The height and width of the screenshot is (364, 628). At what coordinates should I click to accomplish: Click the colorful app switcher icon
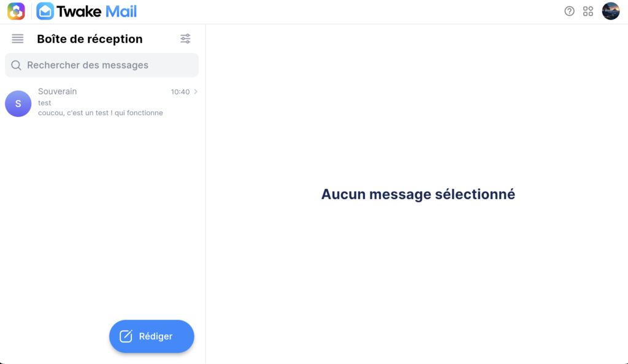point(17,10)
